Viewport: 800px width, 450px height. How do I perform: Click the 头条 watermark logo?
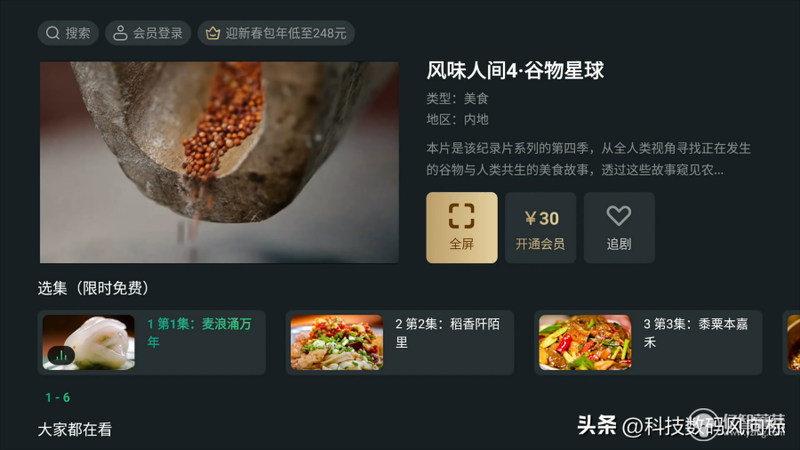(x=597, y=425)
